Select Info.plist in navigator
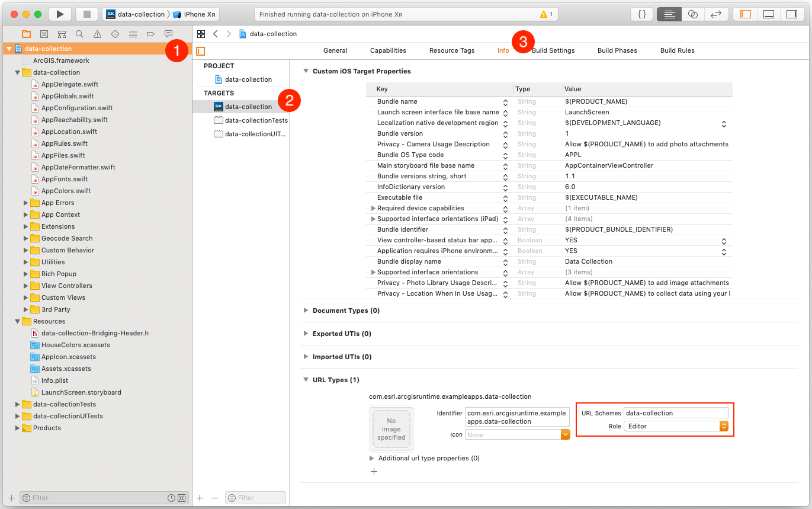The height and width of the screenshot is (509, 812). coord(54,380)
